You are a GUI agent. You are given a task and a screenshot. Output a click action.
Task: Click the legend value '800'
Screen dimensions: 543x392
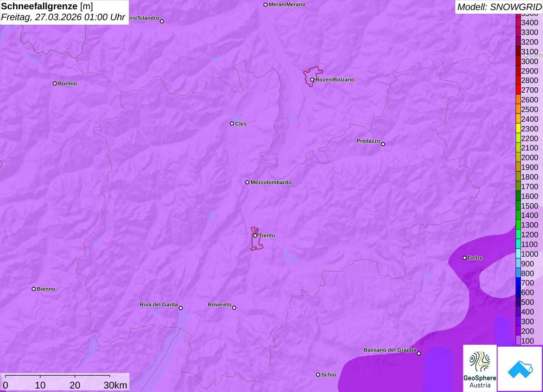point(527,273)
